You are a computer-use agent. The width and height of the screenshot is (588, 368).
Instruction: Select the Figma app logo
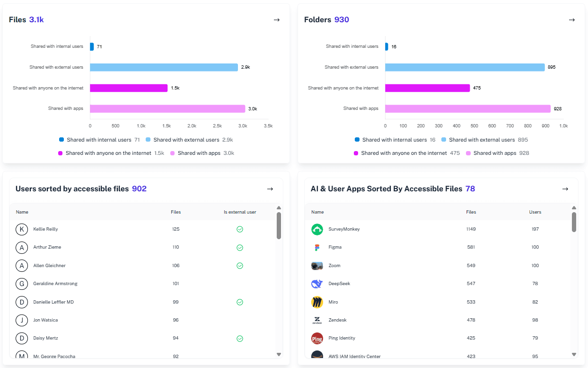click(317, 247)
